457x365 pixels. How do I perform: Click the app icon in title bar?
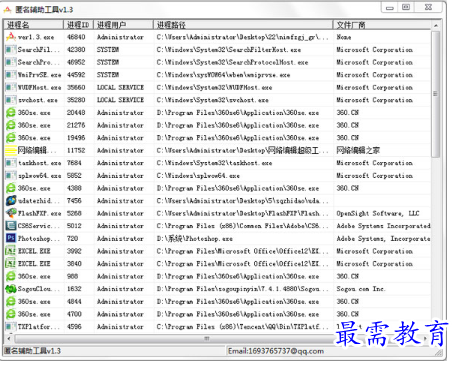pos(7,10)
